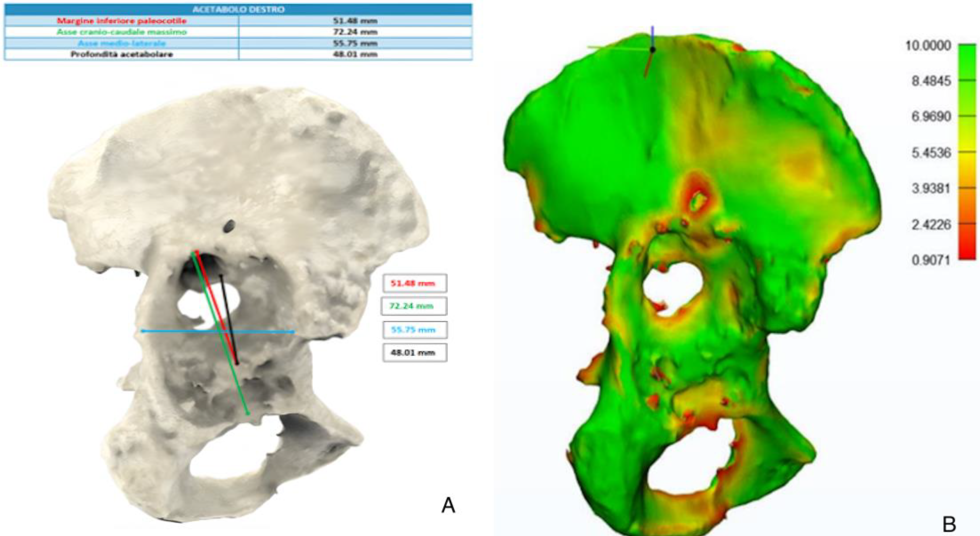Viewport: 980px width, 536px height.
Task: Click the 0.9071 minimum scale label
Action: coord(931,260)
